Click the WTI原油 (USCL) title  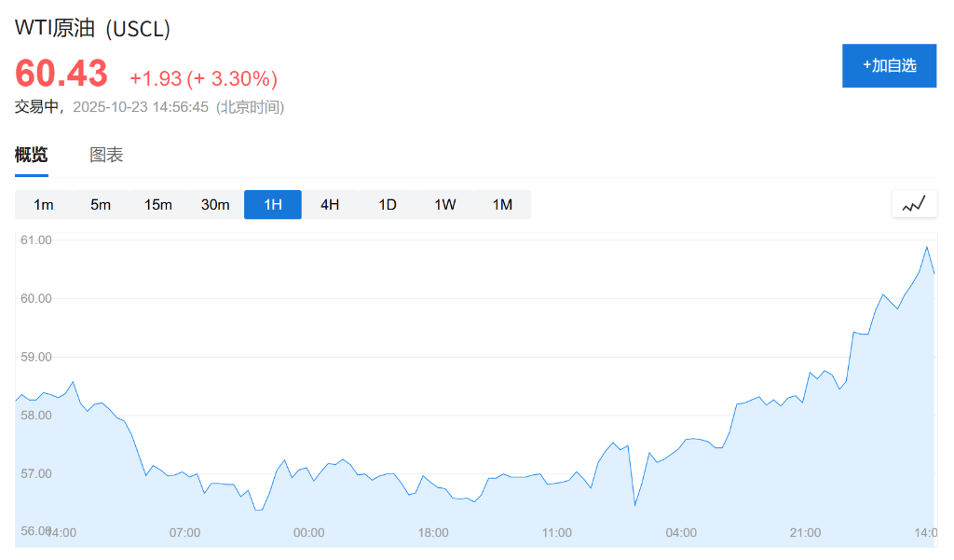point(92,29)
